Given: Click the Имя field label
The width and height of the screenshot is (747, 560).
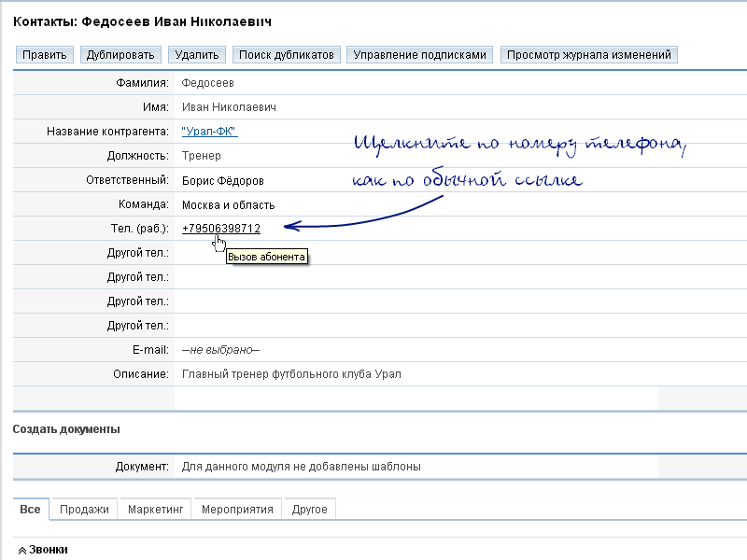Looking at the screenshot, I should (x=156, y=107).
